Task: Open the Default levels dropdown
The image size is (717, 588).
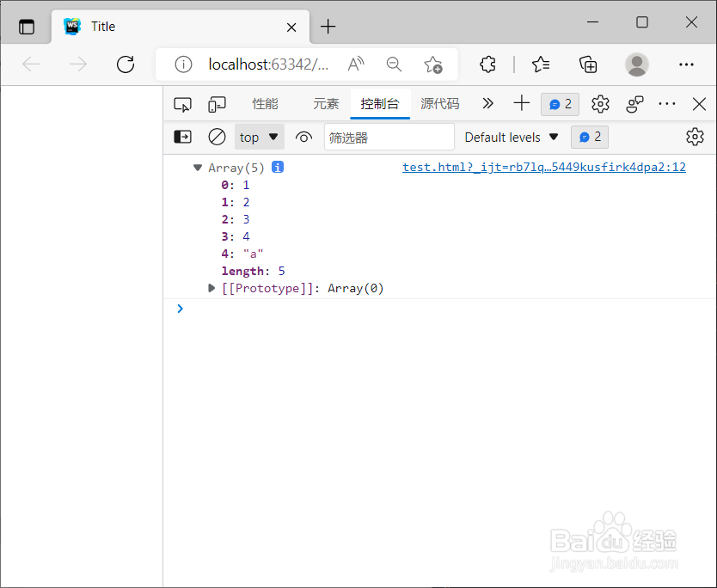Action: coord(512,138)
